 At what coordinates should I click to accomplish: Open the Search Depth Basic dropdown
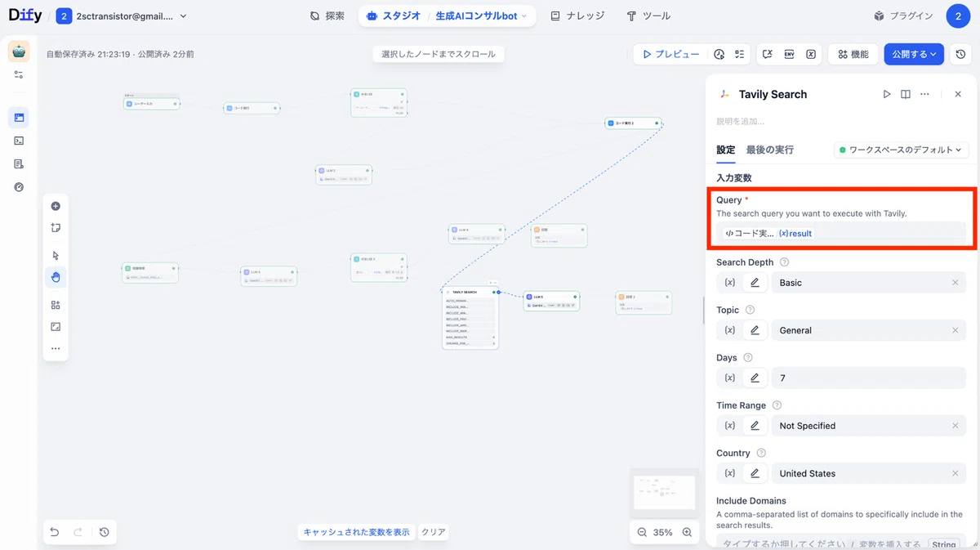pos(868,283)
